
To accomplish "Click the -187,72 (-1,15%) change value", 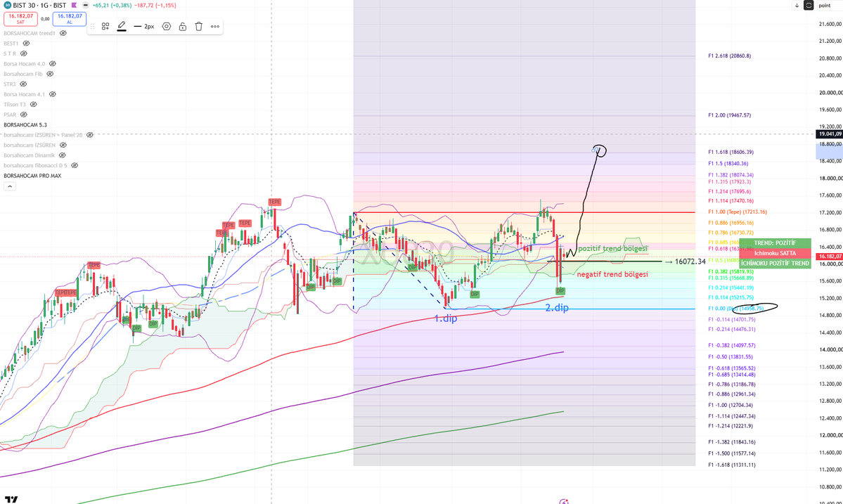I will tap(155, 6).
